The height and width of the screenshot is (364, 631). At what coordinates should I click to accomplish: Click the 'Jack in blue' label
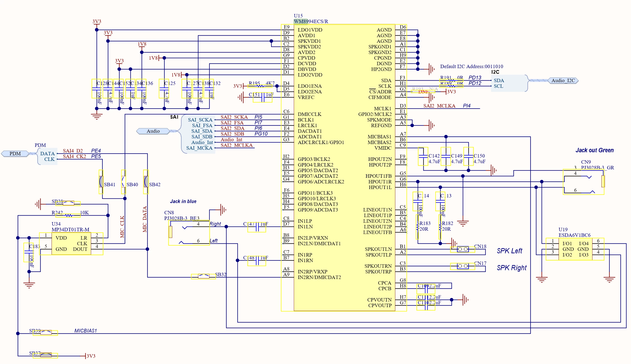183,201
